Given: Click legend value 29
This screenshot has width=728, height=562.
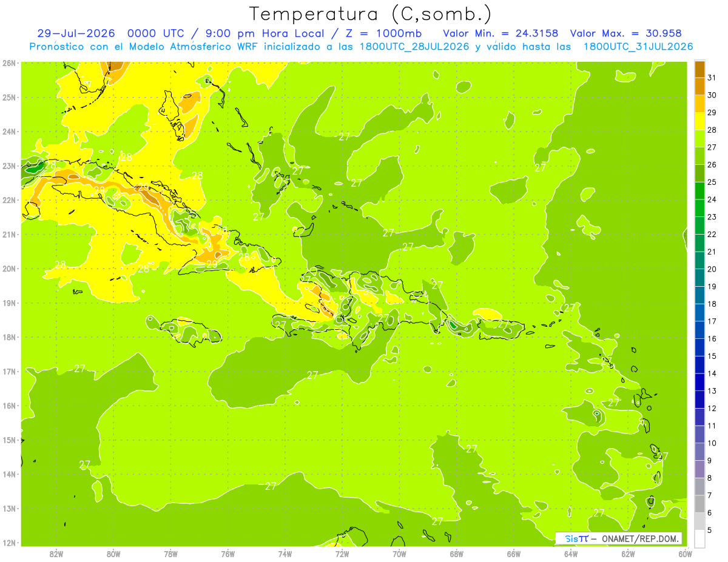Looking at the screenshot, I should pyautogui.click(x=712, y=112).
